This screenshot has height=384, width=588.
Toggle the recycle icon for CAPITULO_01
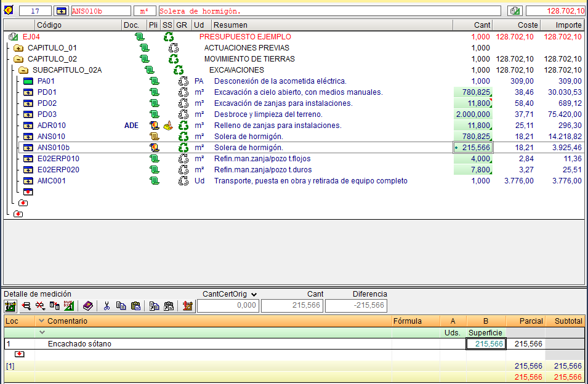[173, 48]
